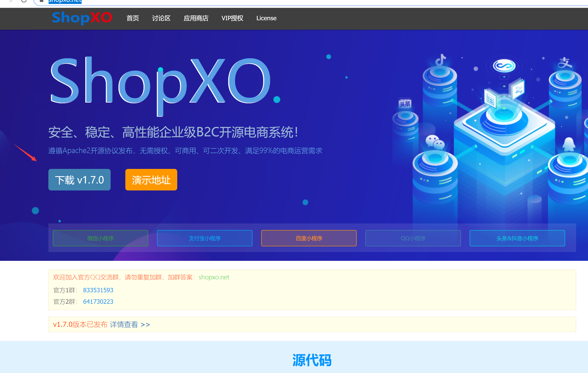Select the 百度小程序 option
The image size is (588, 373).
pyautogui.click(x=309, y=238)
